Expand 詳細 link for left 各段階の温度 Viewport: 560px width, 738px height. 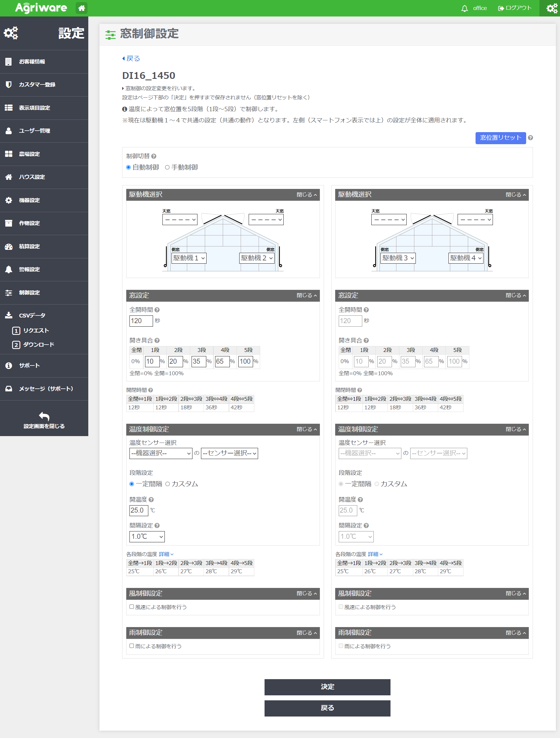click(x=166, y=554)
